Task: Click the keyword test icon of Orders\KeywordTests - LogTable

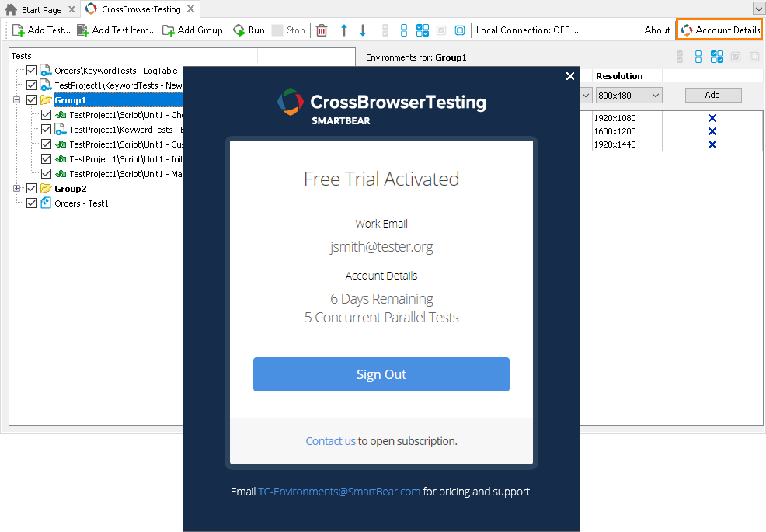Action: [x=46, y=71]
